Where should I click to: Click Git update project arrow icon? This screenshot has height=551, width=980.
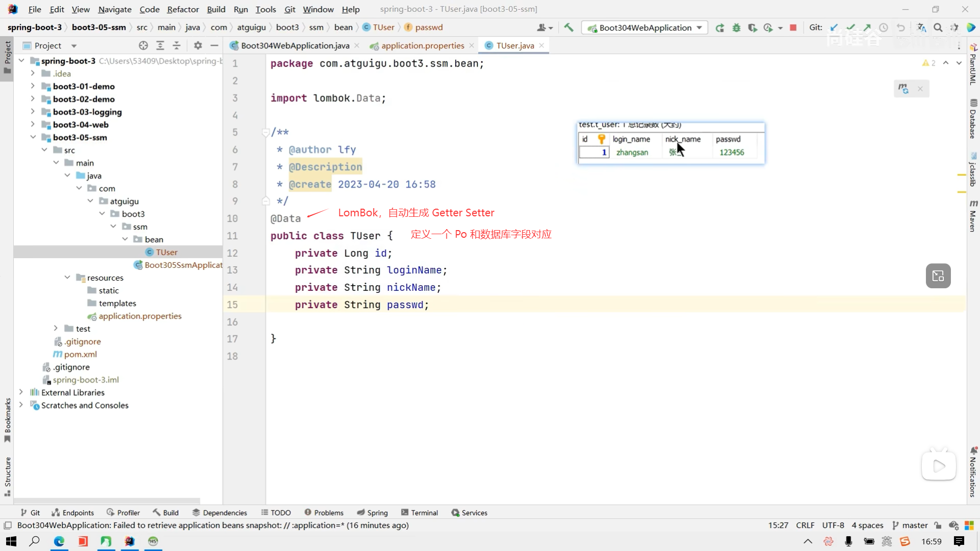(x=834, y=28)
